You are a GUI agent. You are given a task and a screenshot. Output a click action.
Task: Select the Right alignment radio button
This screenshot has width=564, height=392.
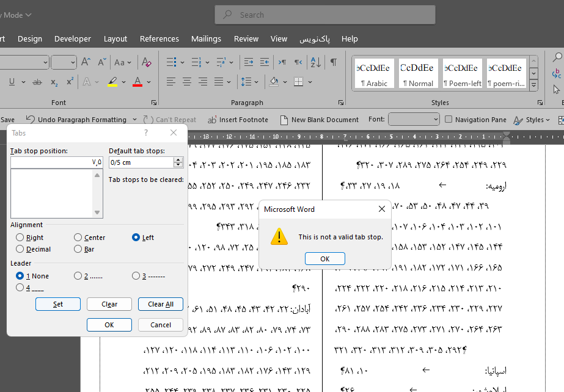coord(21,238)
